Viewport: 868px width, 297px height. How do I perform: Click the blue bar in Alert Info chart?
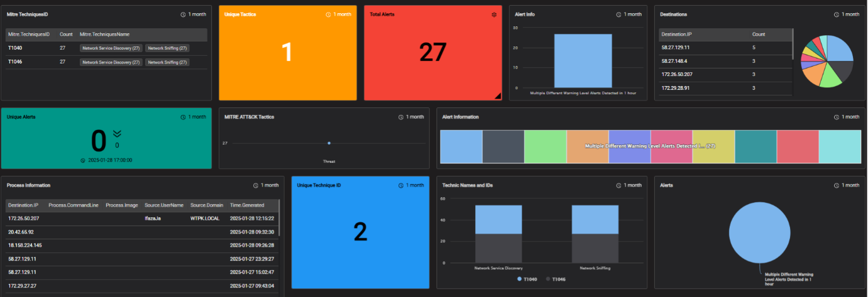tap(583, 60)
